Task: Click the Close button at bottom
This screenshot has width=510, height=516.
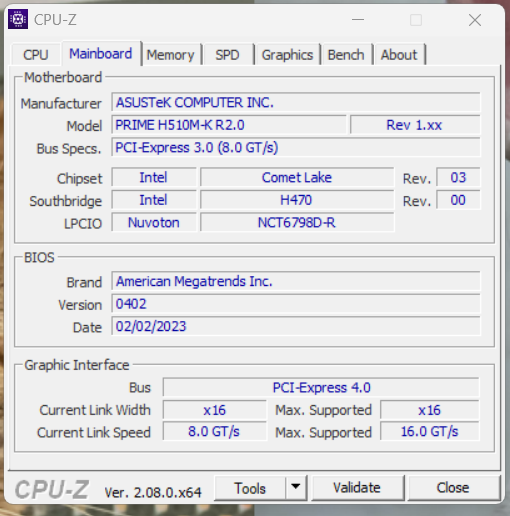Action: 453,488
